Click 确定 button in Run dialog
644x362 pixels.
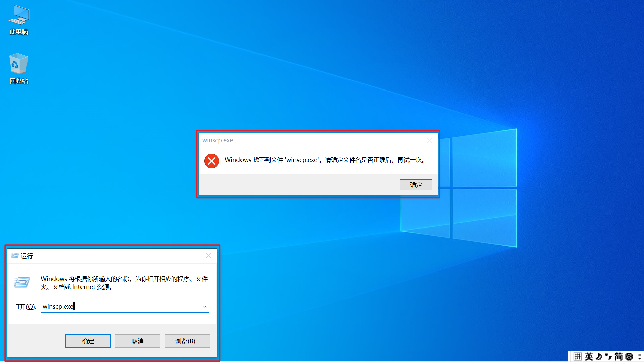[88, 341]
